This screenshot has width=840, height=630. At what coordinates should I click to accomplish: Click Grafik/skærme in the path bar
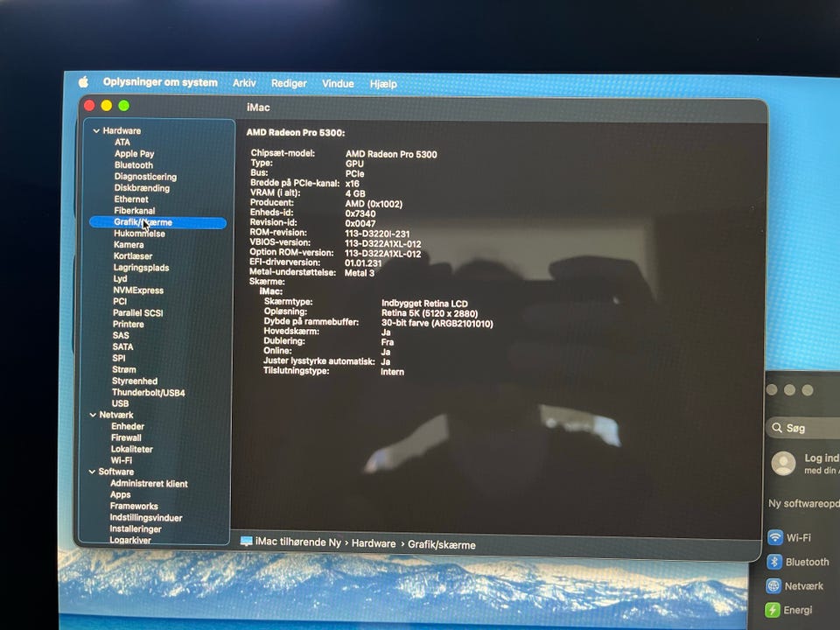coord(441,545)
